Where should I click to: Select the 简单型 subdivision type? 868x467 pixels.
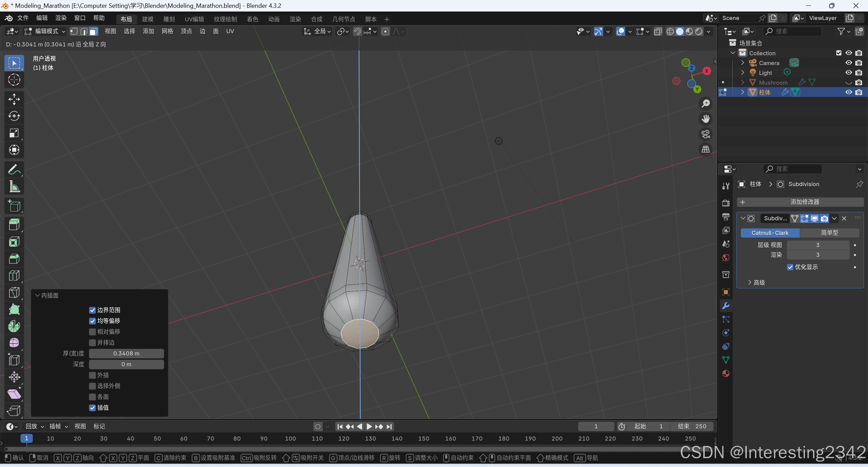pyautogui.click(x=829, y=233)
